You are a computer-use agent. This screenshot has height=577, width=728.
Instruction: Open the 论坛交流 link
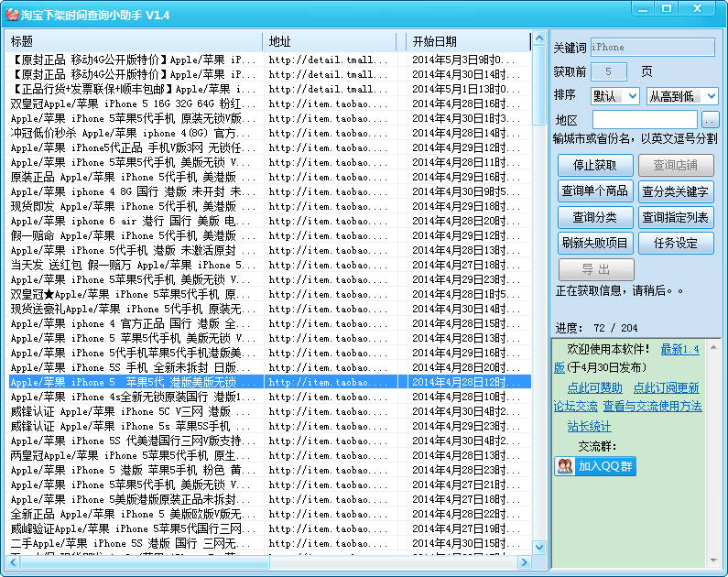point(575,407)
